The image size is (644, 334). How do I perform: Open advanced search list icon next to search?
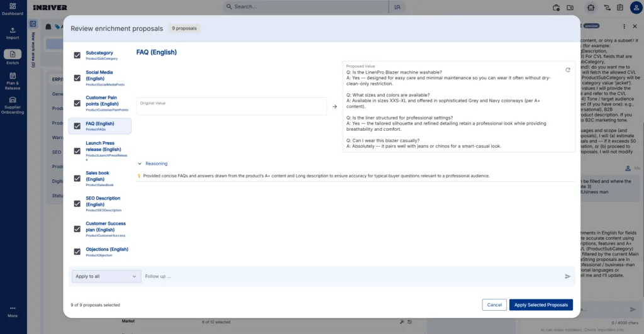(x=397, y=7)
